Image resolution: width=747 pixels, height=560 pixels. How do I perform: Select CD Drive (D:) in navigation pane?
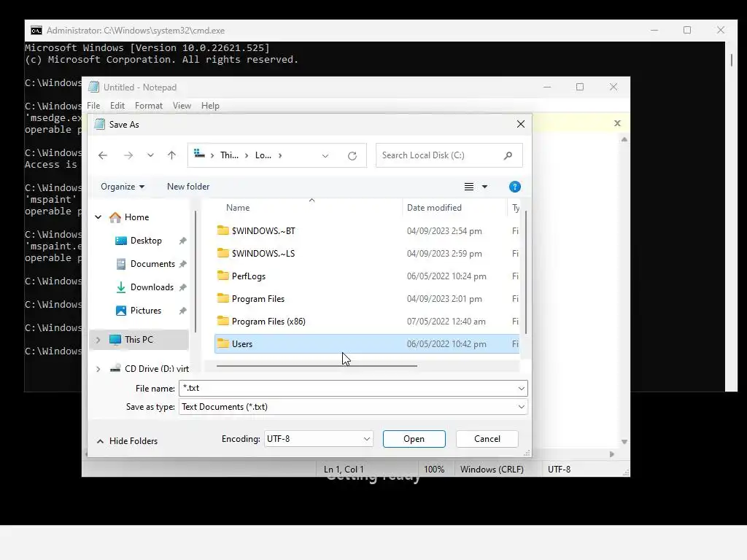pyautogui.click(x=156, y=368)
